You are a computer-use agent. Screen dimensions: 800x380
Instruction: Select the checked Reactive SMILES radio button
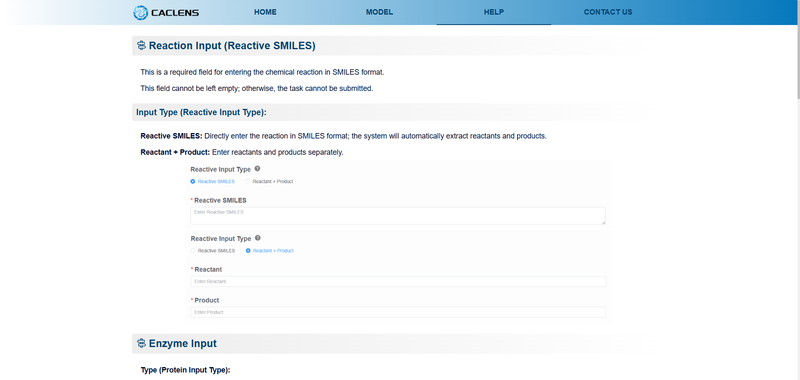click(x=193, y=181)
